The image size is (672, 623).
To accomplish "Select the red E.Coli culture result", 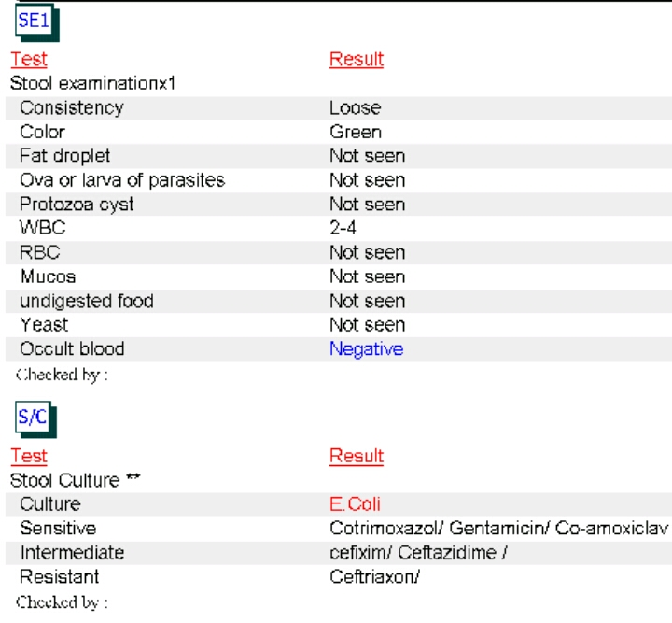I will pos(355,504).
